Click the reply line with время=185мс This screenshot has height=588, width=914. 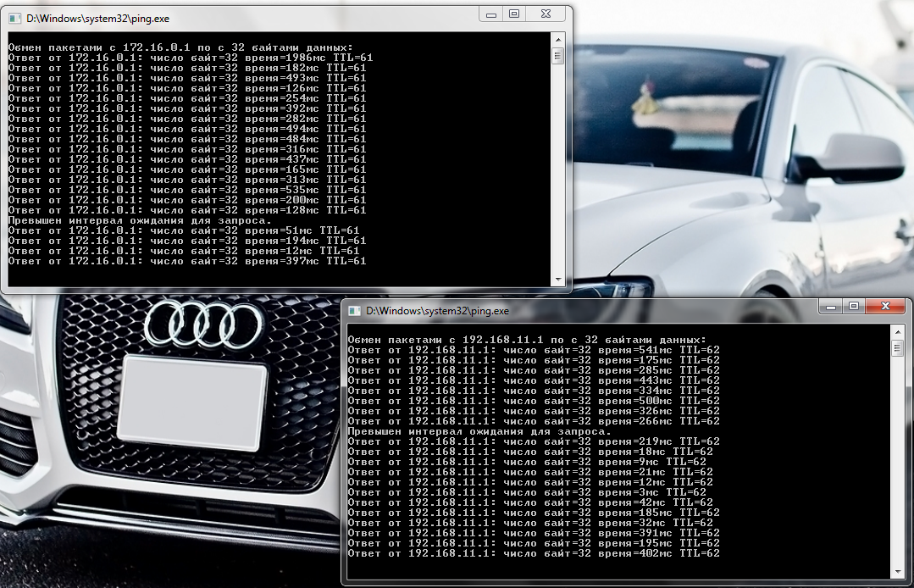point(534,513)
